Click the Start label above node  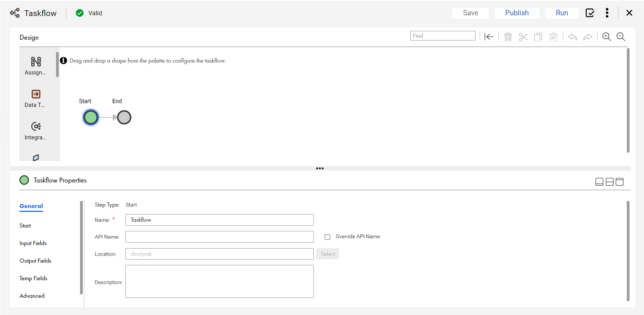85,101
